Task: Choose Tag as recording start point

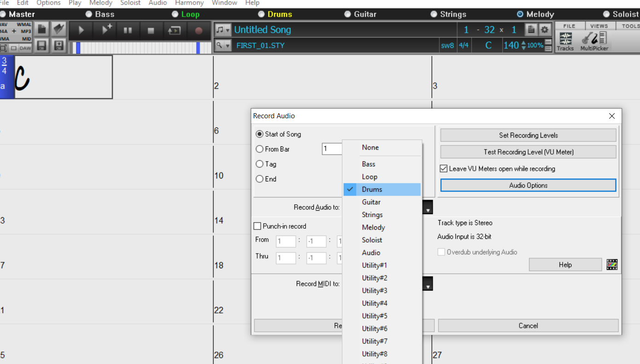Action: tap(266, 164)
